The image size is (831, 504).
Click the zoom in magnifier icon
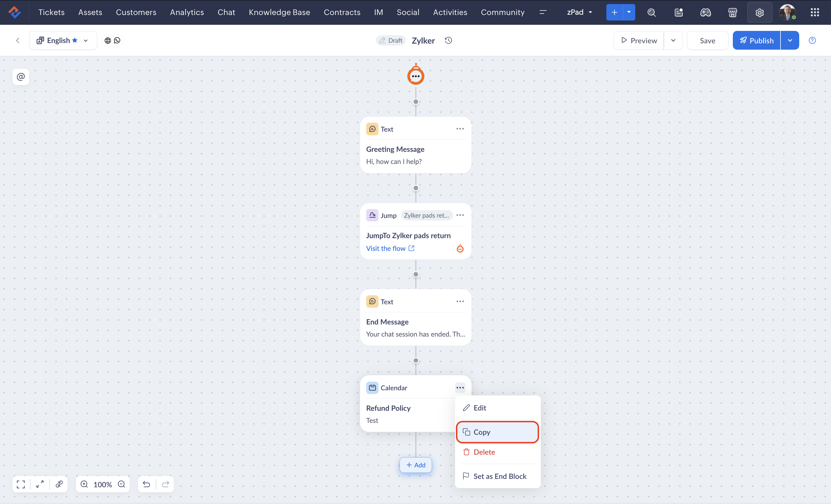pyautogui.click(x=84, y=484)
